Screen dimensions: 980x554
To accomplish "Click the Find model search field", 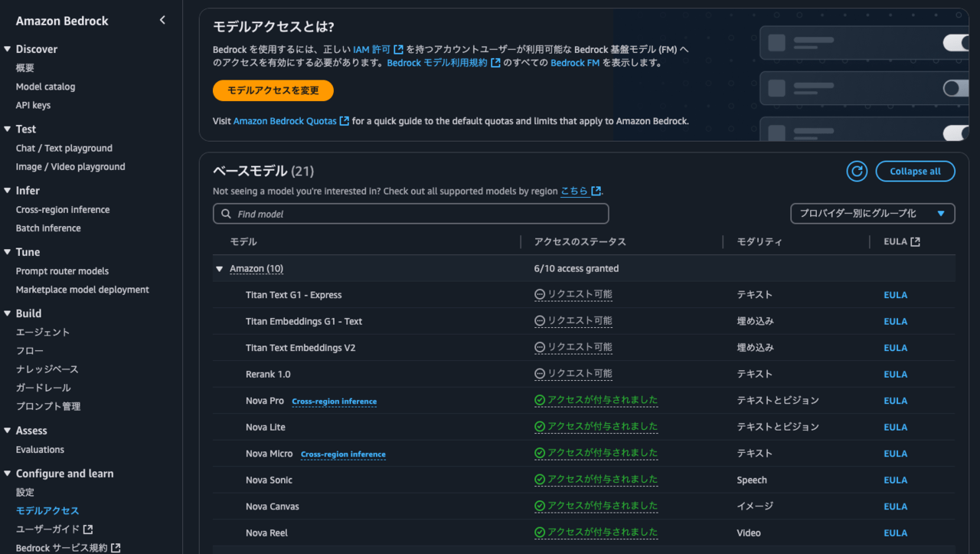I will (x=411, y=214).
